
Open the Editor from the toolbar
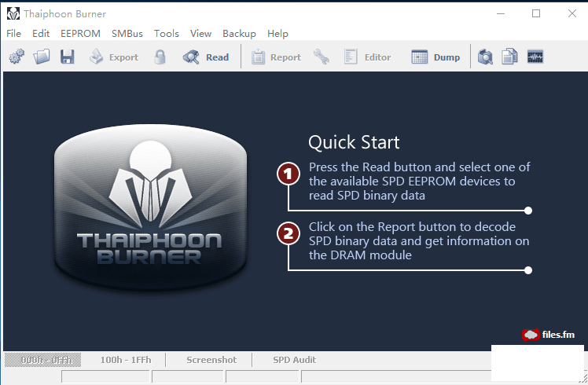coord(368,57)
